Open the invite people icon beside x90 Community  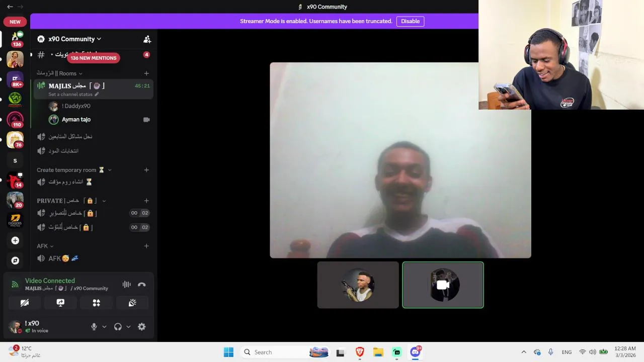pos(147,39)
